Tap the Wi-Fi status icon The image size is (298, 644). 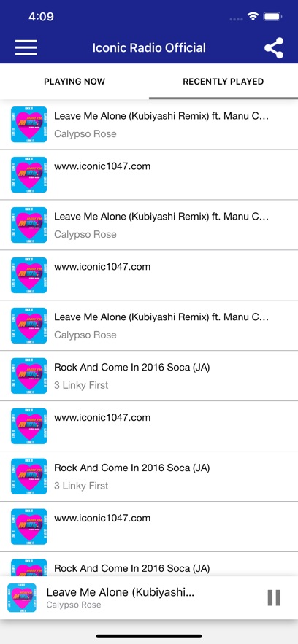[x=253, y=17]
